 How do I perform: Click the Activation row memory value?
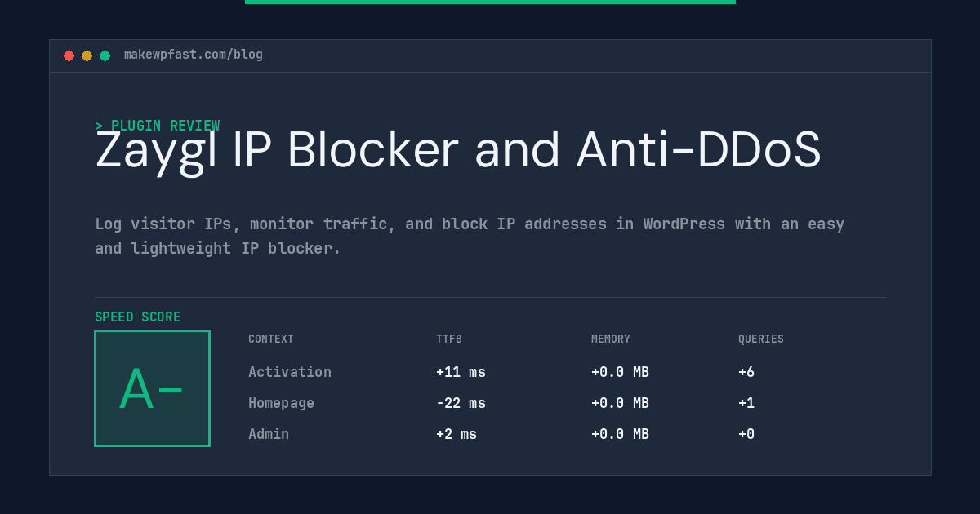pyautogui.click(x=620, y=372)
